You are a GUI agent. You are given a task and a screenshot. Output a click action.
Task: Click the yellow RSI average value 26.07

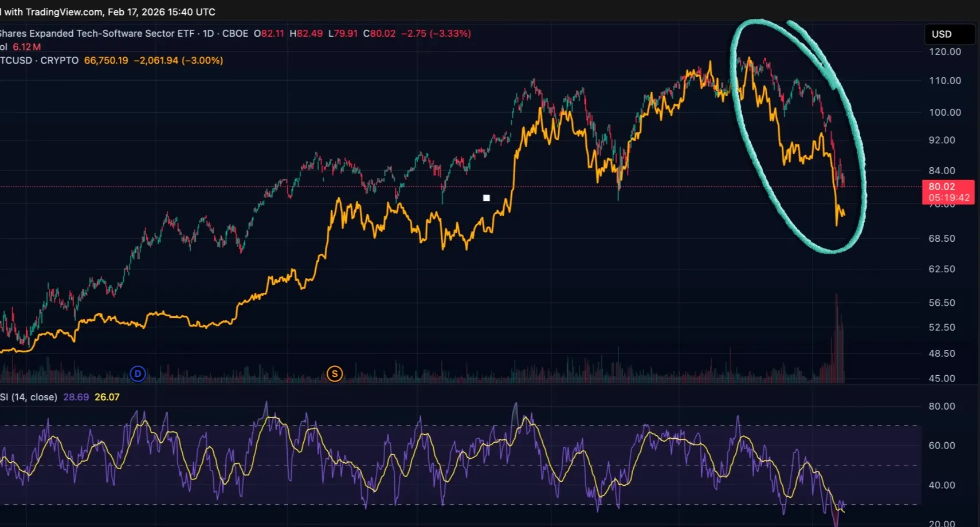(107, 397)
